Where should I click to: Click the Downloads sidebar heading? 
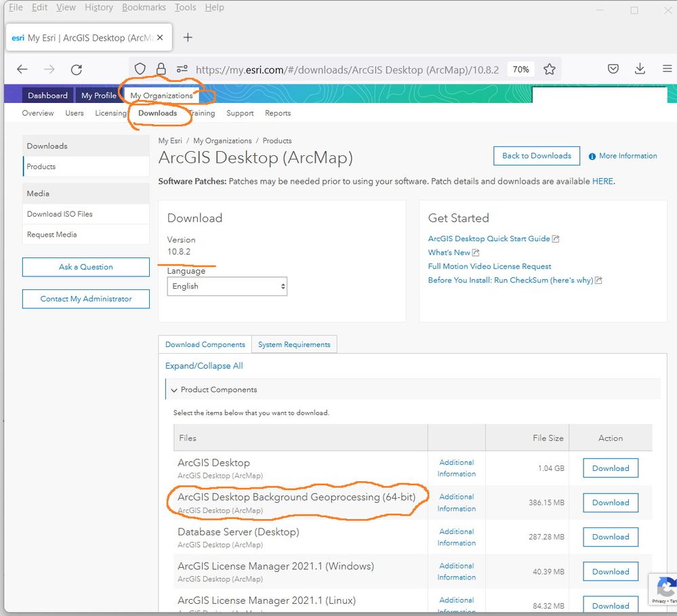point(86,146)
